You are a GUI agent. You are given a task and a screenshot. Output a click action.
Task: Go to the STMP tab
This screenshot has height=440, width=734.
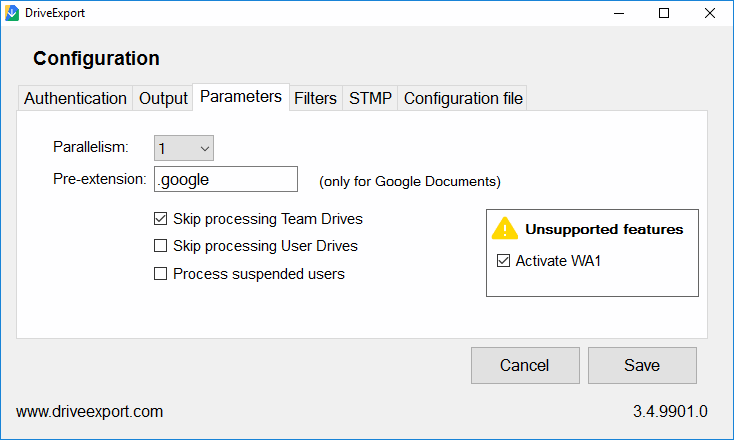click(370, 98)
